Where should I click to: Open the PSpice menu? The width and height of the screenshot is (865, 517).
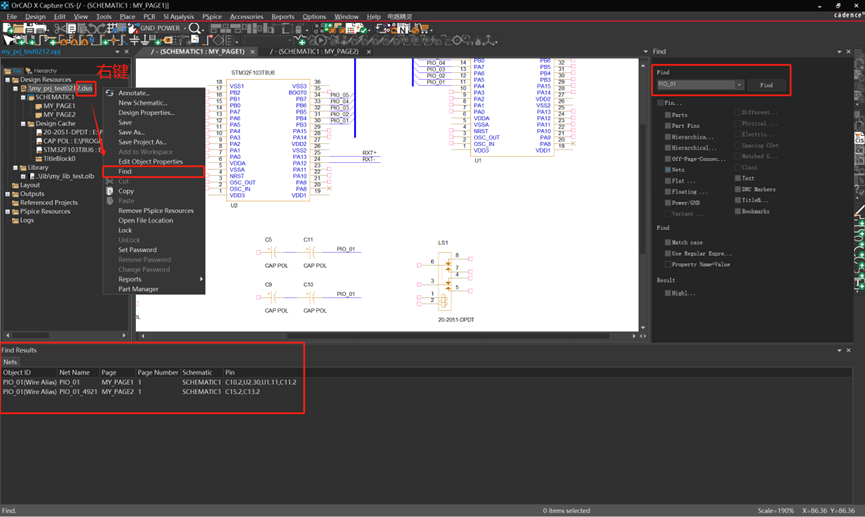(212, 17)
